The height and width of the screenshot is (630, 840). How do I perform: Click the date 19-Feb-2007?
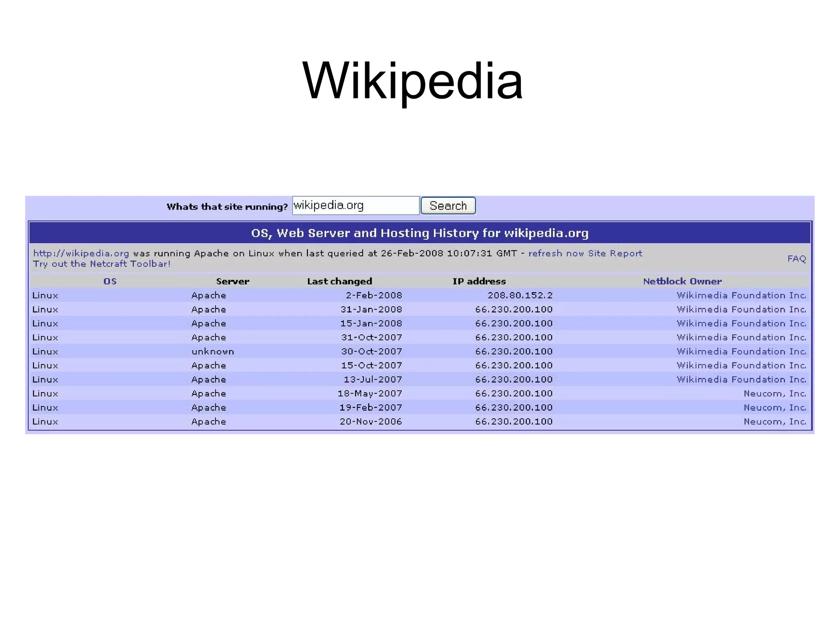[371, 407]
